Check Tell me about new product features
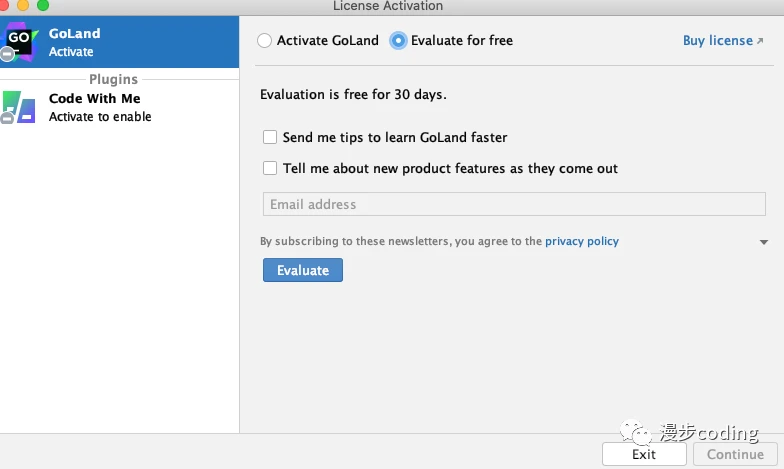The height and width of the screenshot is (469, 784). coord(270,169)
